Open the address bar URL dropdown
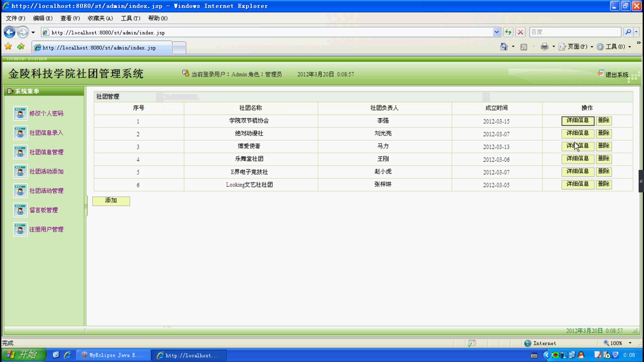Viewport: 644px width, 362px height. 497,32
